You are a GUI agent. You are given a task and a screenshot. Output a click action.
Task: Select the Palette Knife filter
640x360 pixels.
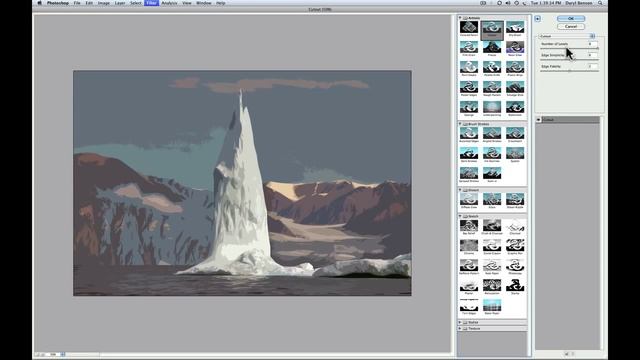492,67
